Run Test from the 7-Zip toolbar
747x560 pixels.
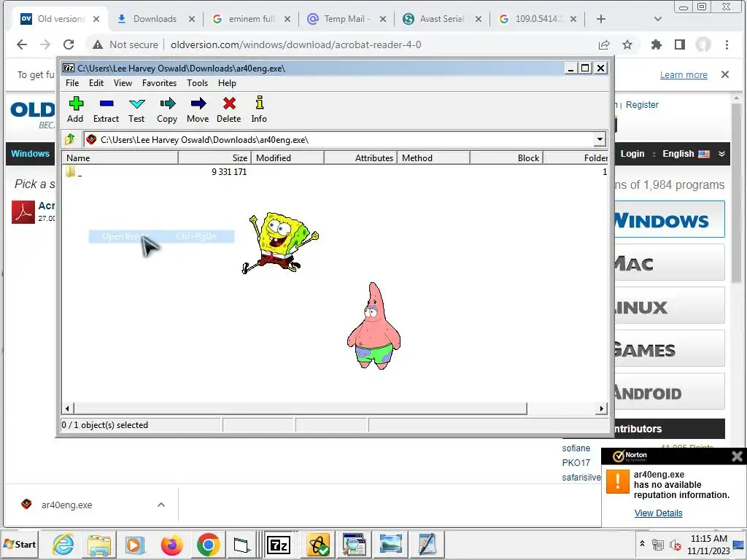tap(136, 110)
